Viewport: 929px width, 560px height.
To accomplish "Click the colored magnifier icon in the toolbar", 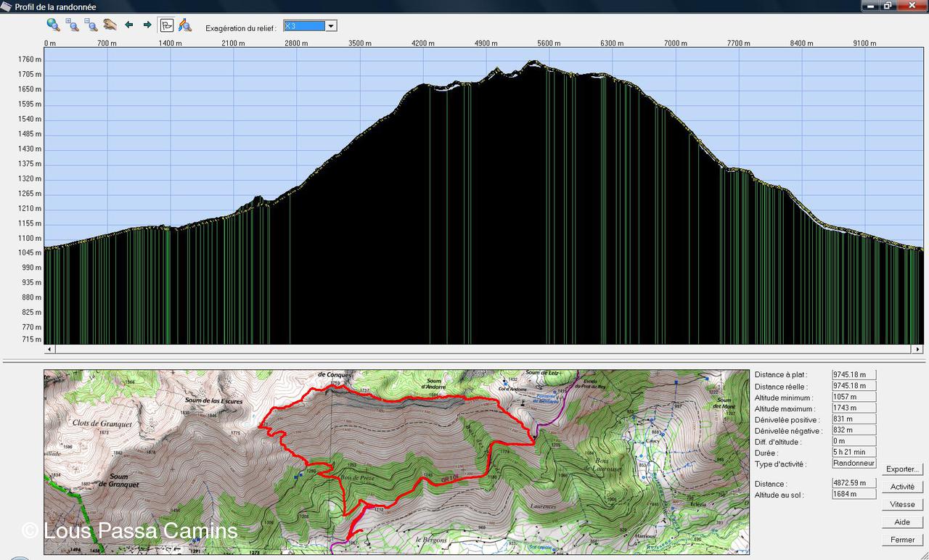I will [x=185, y=25].
